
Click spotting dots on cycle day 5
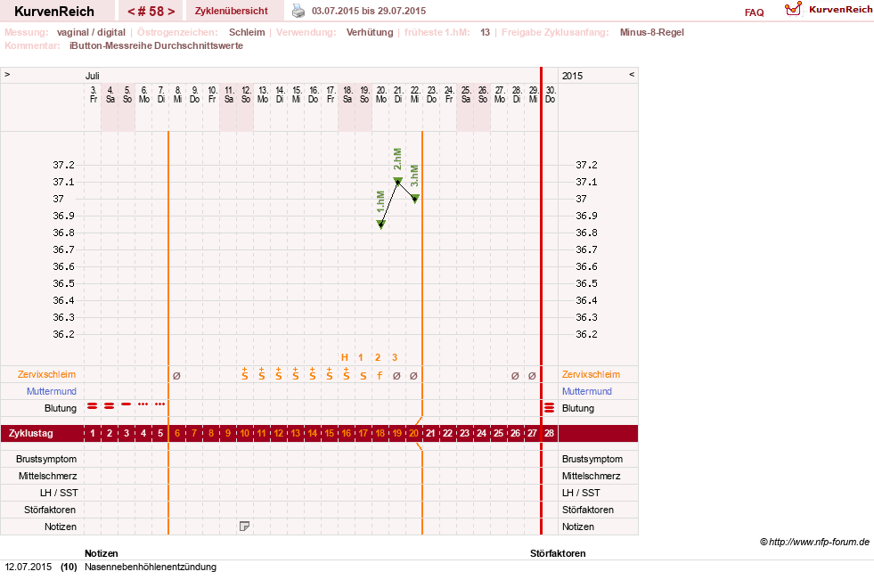point(160,404)
